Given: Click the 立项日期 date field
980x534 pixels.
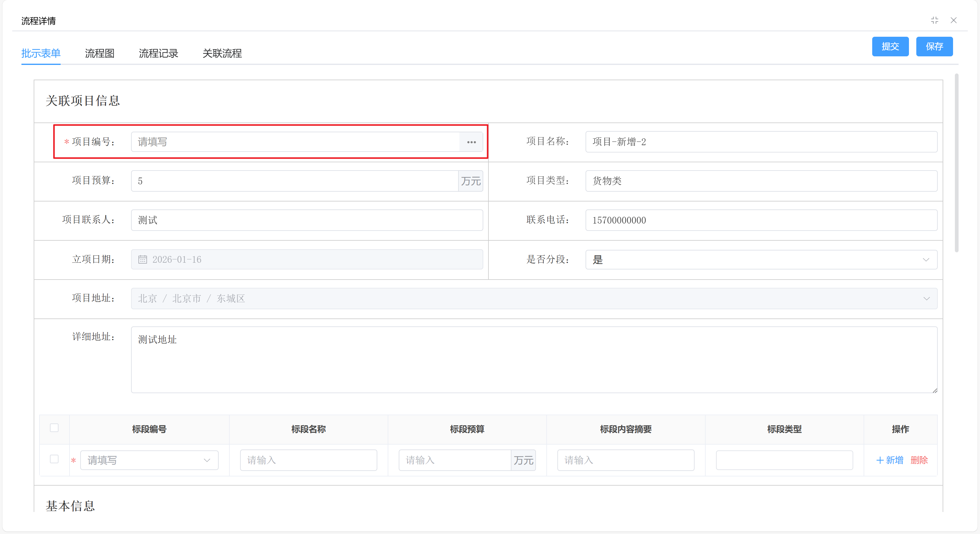Looking at the screenshot, I should 307,259.
